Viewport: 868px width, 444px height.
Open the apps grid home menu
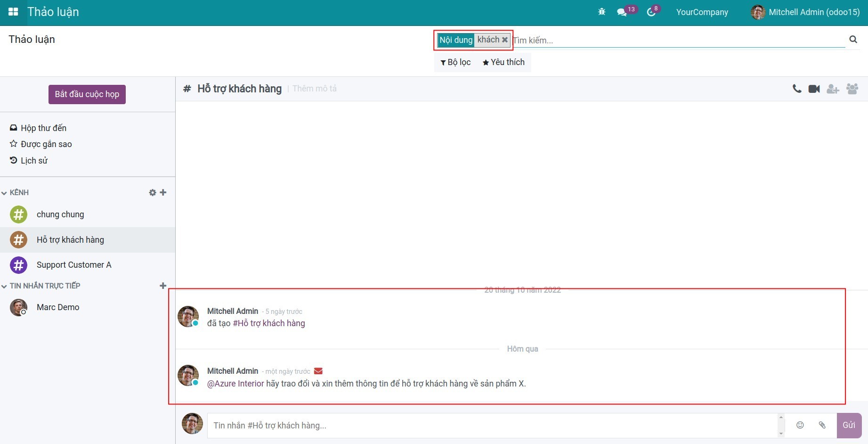(x=13, y=12)
